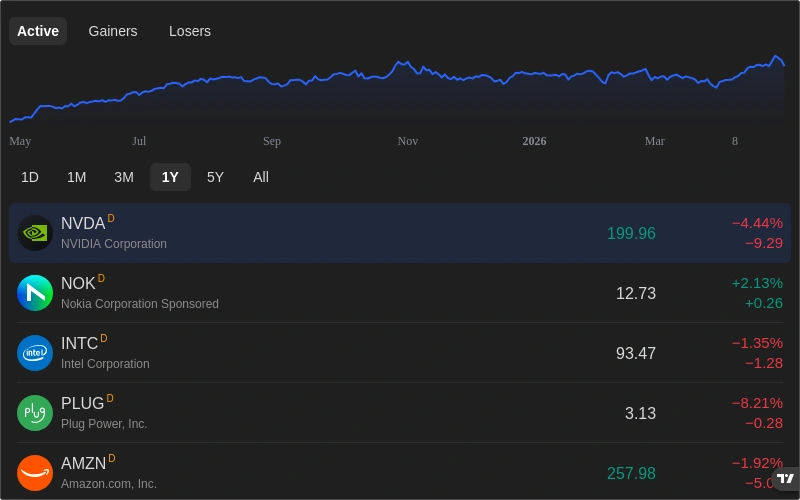Click the Jul label on chart axis
Screen dimensions: 800x500
pyautogui.click(x=139, y=141)
